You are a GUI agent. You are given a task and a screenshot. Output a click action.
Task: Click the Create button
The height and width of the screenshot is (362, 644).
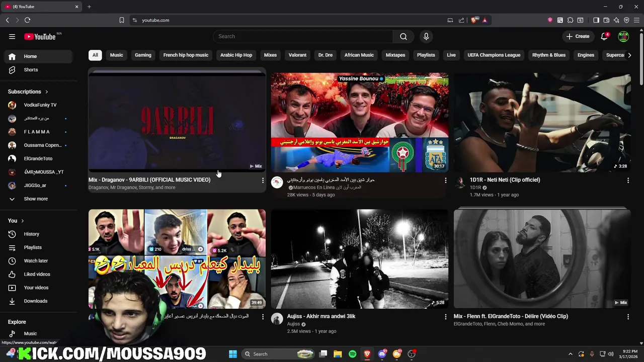pos(578,36)
